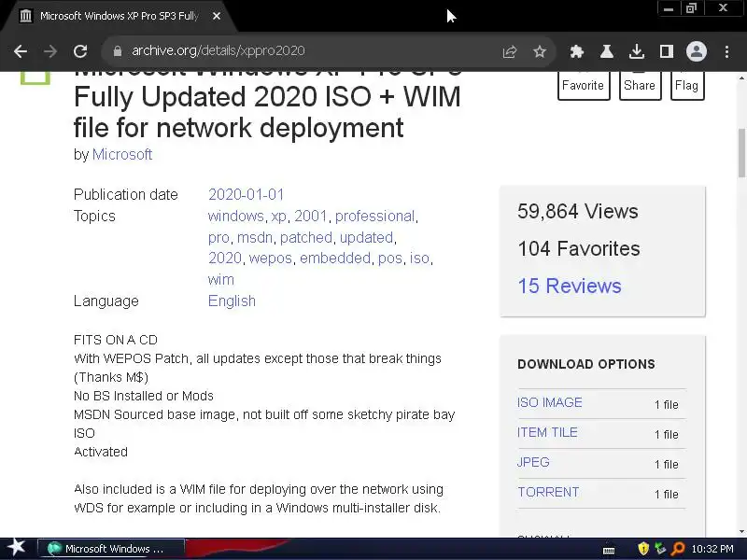Open the Chrome labs flask icon
Screen dimensions: 747x560
pos(606,51)
